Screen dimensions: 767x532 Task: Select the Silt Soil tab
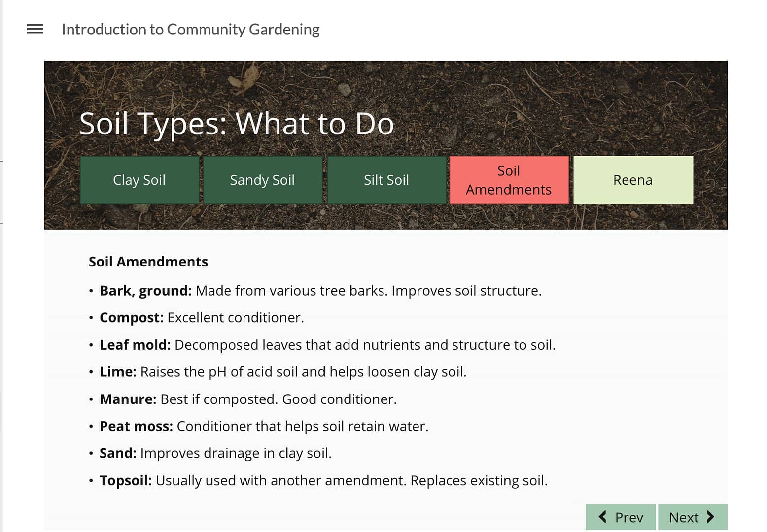coord(386,180)
